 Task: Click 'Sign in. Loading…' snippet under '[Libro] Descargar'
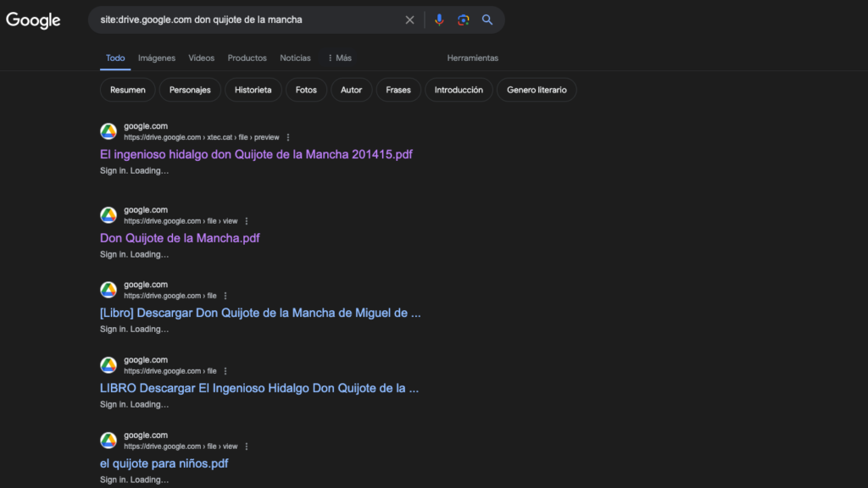[135, 330]
